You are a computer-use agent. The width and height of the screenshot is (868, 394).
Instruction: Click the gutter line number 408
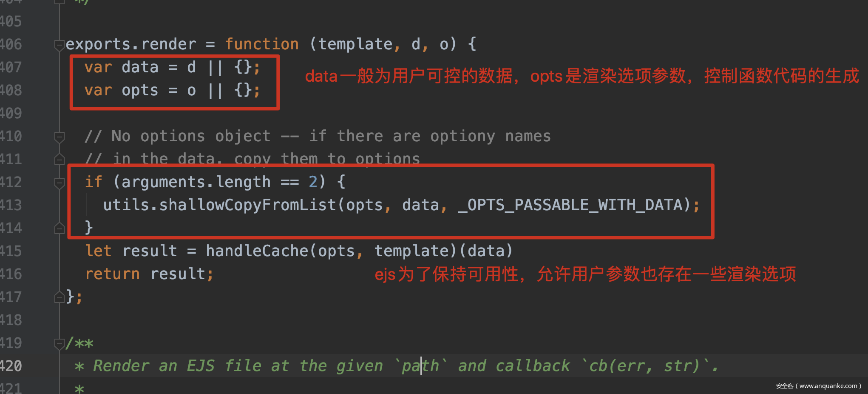coord(11,90)
